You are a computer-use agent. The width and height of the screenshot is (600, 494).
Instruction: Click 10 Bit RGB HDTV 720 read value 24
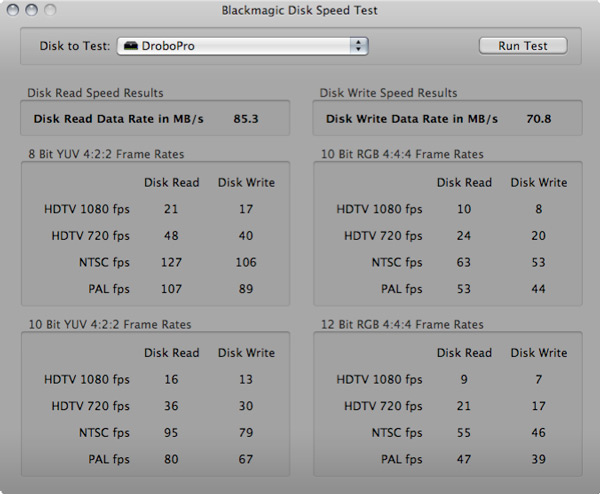click(x=463, y=236)
